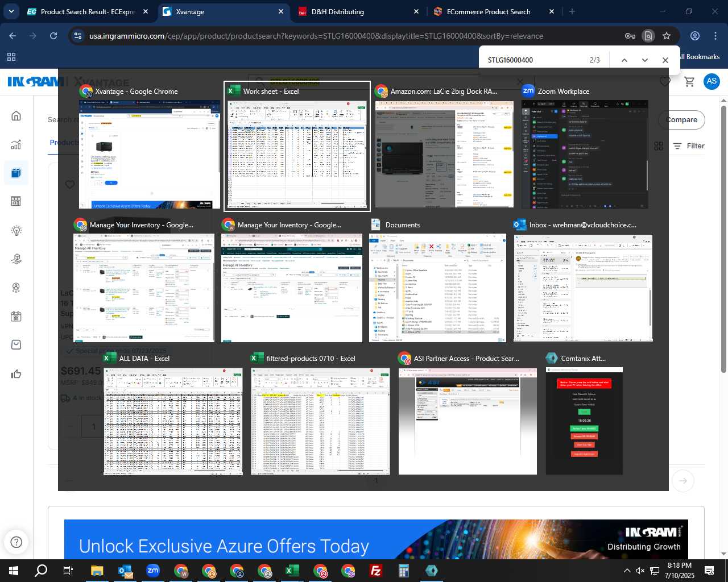The image size is (728, 582).
Task: Open the help question mark icon
Action: (16, 542)
